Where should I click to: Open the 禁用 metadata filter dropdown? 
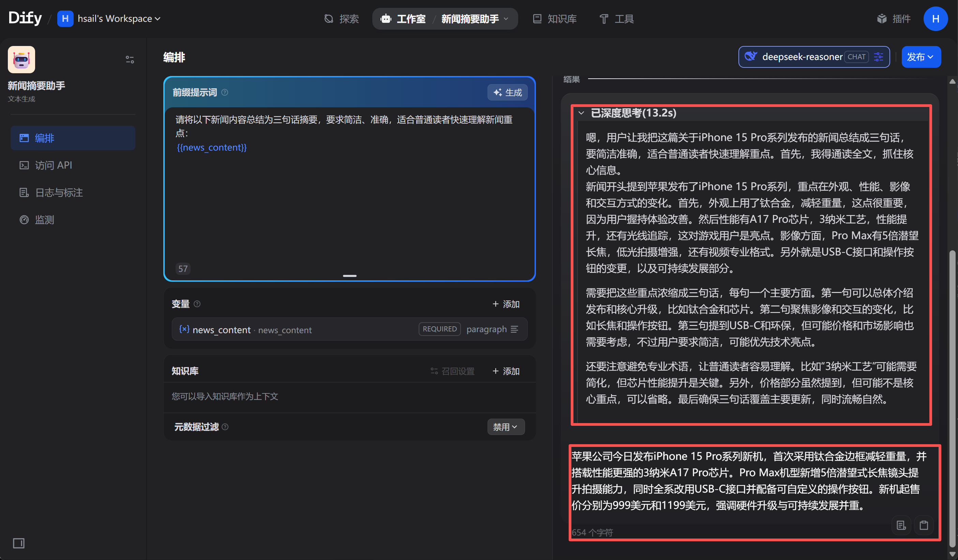(506, 427)
